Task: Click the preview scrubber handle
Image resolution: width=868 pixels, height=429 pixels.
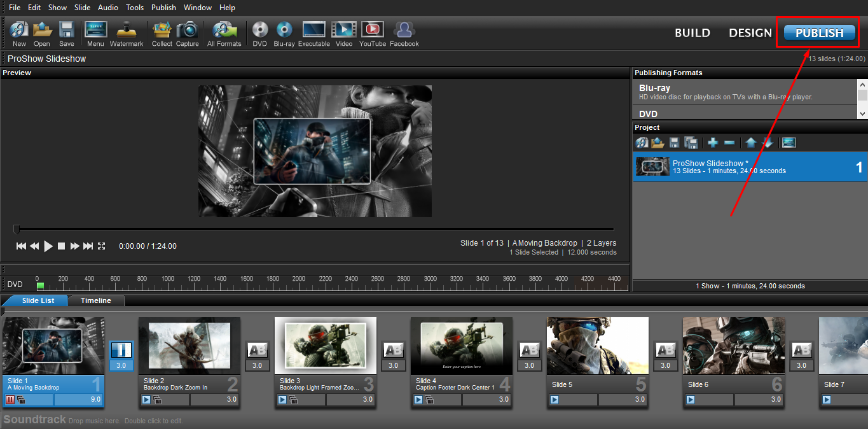Action: coord(17,229)
